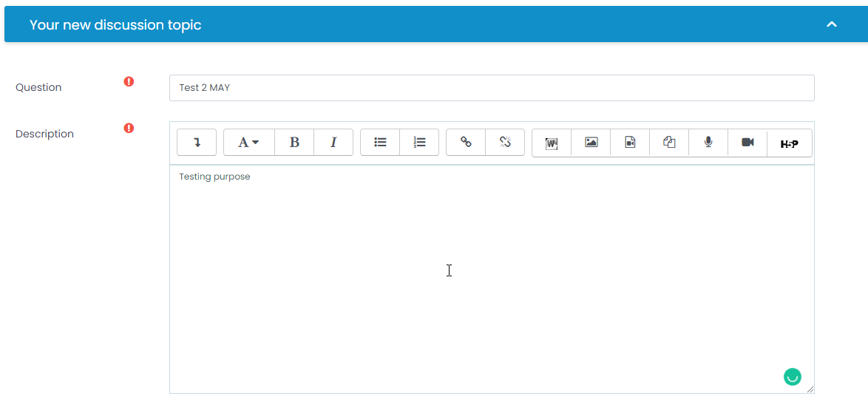Viewport: 868px width, 416px height.
Task: Click the unlink icon
Action: [x=505, y=143]
